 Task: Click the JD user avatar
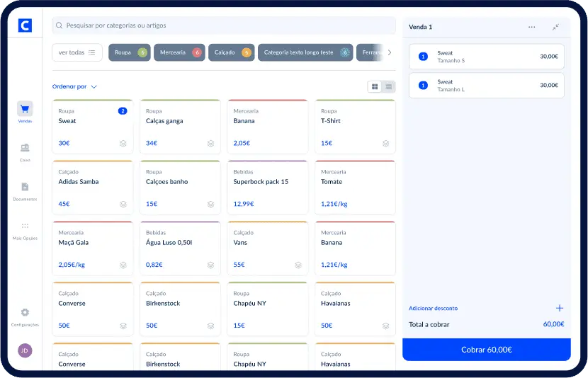point(25,350)
